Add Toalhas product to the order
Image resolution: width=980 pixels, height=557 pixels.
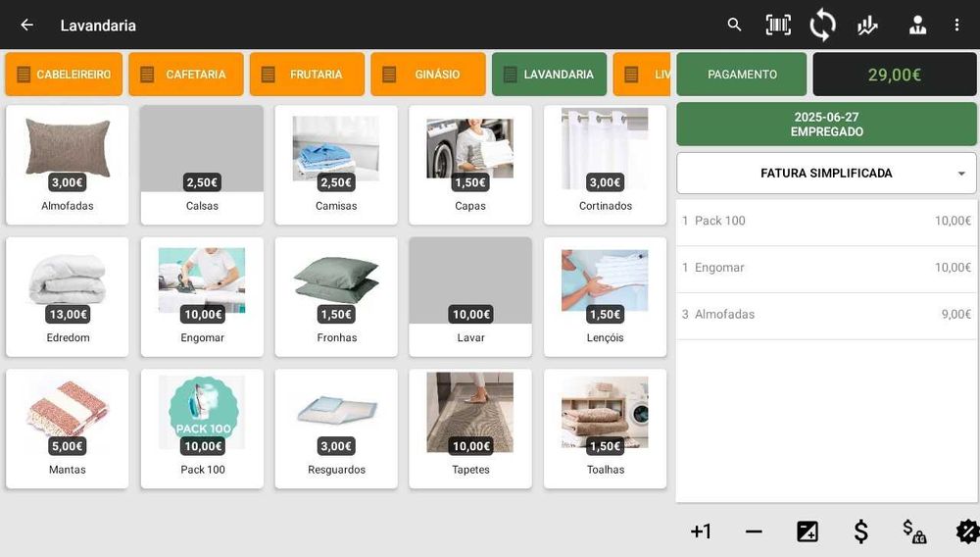point(605,429)
